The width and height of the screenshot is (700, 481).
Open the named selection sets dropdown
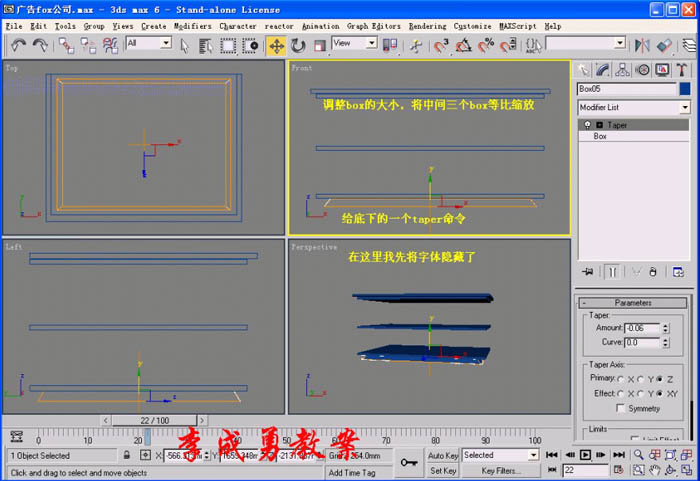(x=620, y=43)
